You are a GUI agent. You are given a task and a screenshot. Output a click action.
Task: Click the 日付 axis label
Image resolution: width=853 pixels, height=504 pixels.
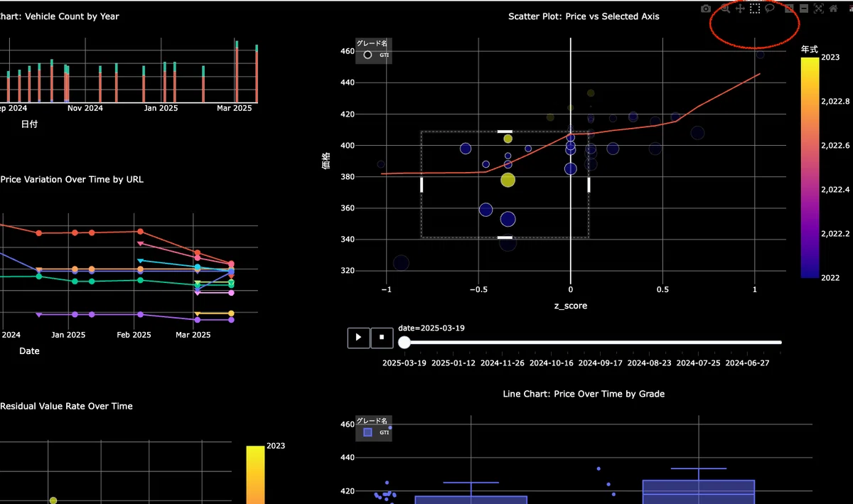[x=29, y=124]
